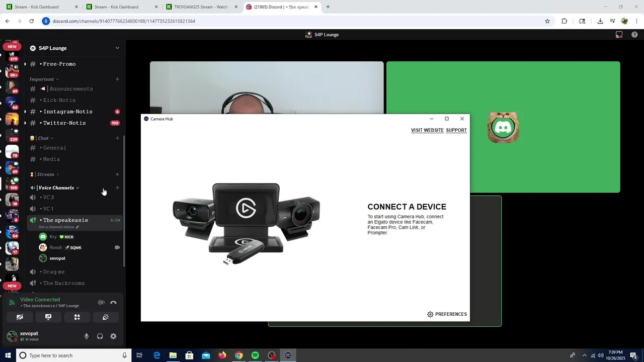Click Discord avatar tile on green background

click(503, 127)
